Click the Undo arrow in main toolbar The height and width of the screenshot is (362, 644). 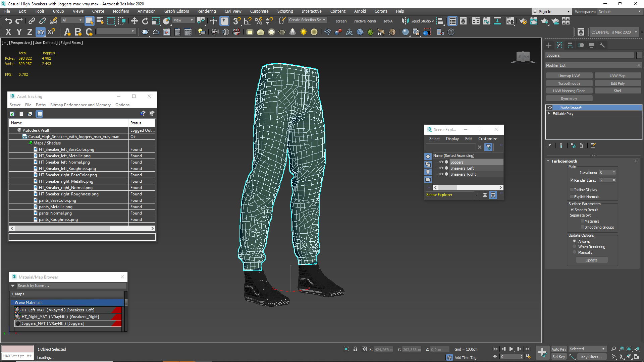click(8, 21)
